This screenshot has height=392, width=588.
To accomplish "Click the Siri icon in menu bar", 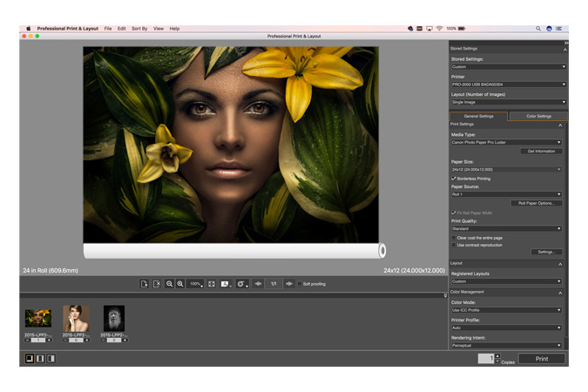I will (x=549, y=29).
